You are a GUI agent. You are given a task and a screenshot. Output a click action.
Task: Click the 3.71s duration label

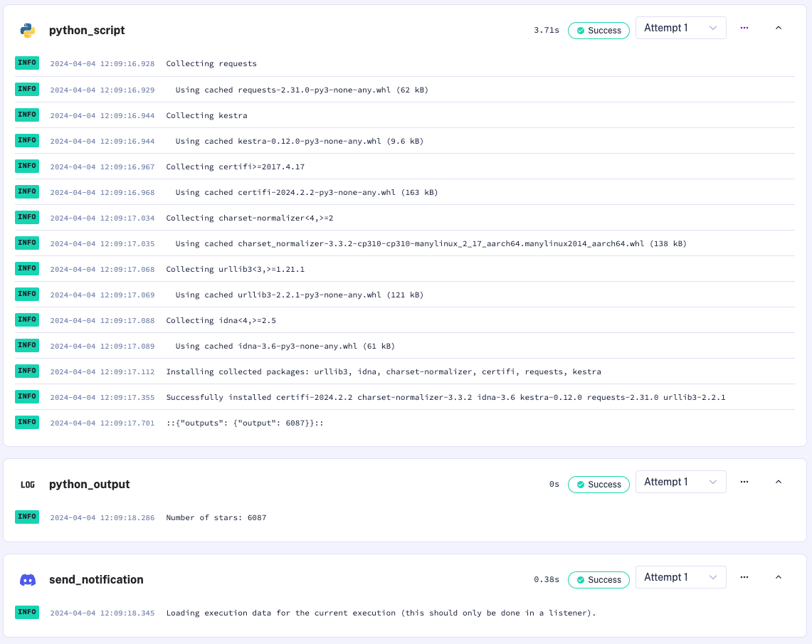546,30
